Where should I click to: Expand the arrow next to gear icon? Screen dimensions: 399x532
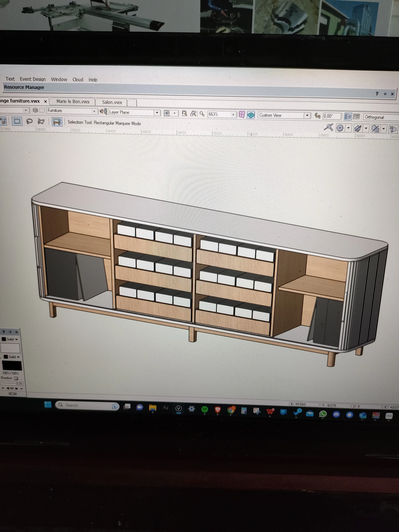pos(348,128)
